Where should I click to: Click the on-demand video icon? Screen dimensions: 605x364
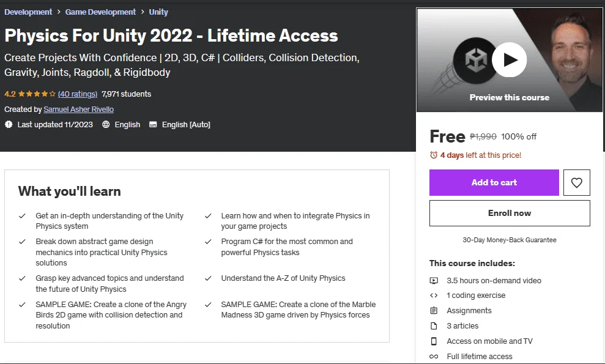tap(434, 281)
